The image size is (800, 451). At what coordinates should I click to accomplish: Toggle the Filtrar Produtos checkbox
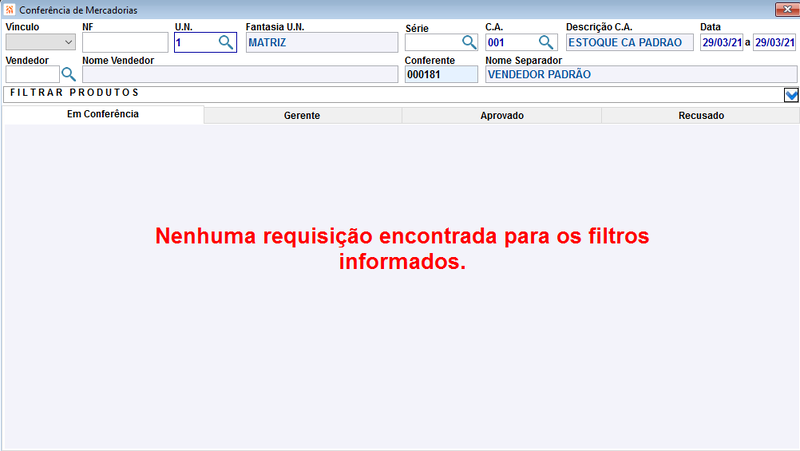point(791,95)
